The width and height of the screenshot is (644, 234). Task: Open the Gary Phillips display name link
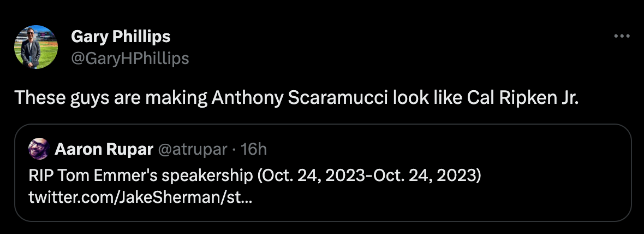click(x=121, y=37)
